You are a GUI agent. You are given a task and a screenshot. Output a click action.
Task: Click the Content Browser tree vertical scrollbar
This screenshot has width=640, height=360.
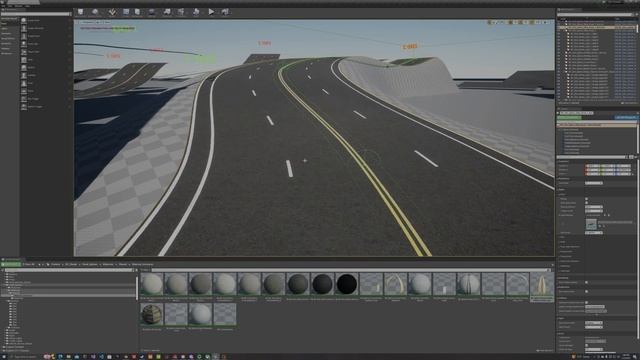[136, 288]
